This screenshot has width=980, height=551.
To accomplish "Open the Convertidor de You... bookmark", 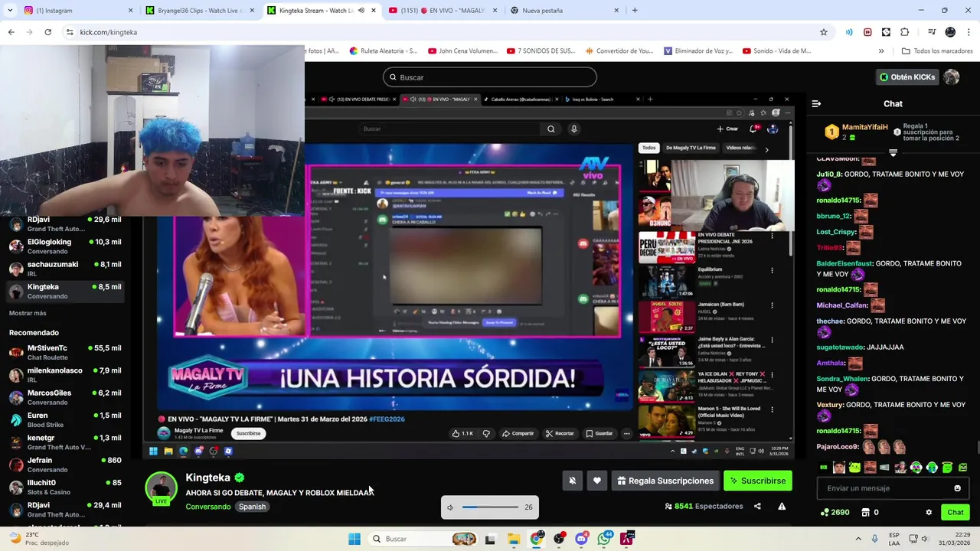I will [x=619, y=51].
